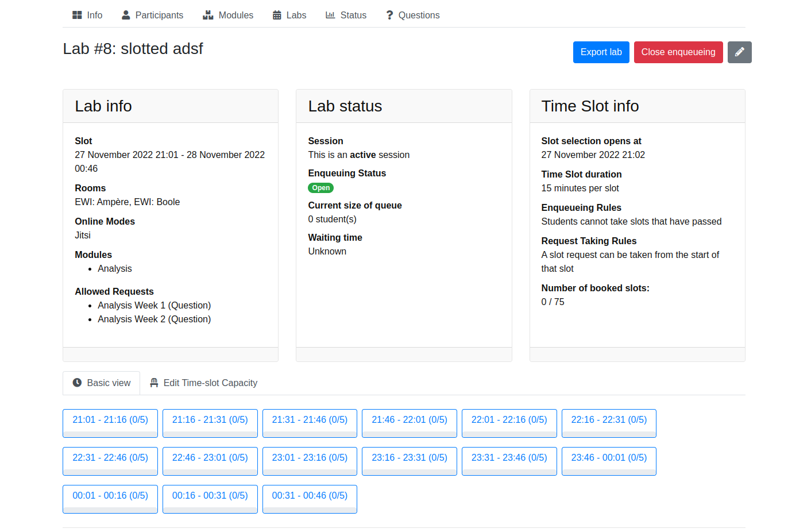Open the Info menu item
The image size is (788, 532).
[87, 15]
